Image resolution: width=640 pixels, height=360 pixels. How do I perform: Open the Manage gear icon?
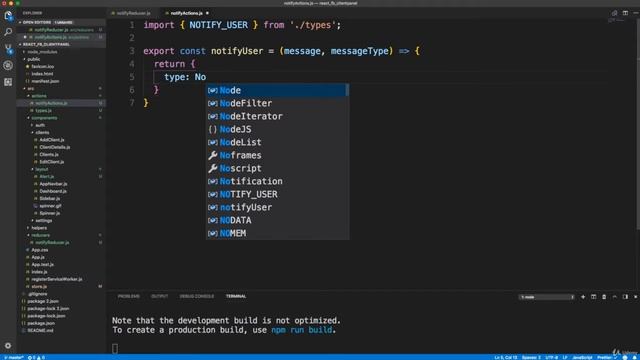tap(8, 346)
